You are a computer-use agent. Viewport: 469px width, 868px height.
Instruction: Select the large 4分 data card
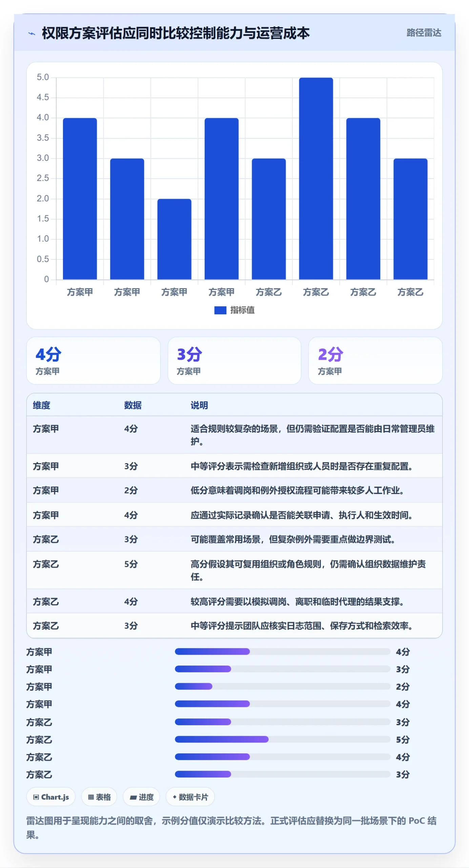pyautogui.click(x=93, y=360)
